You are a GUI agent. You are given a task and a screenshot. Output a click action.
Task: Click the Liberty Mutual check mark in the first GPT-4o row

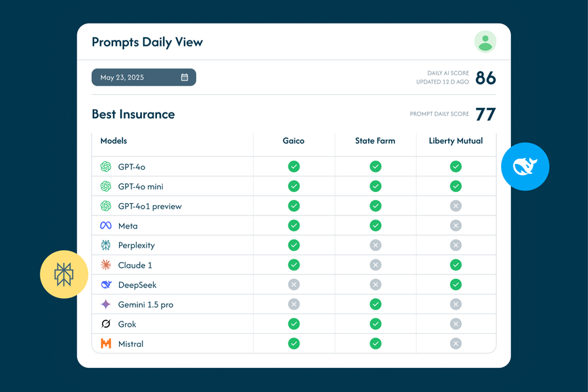point(456,167)
